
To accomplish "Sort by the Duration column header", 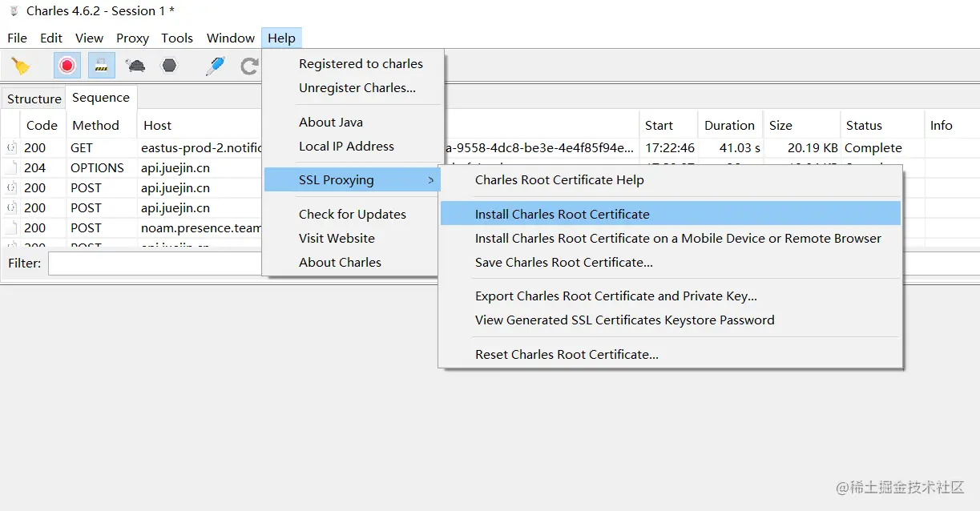I will (729, 125).
